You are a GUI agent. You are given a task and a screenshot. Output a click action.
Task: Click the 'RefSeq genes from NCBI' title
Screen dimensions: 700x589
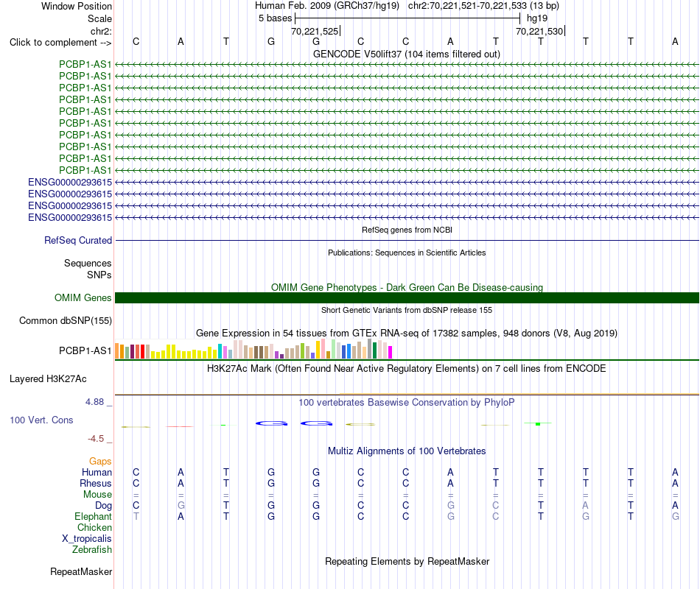pos(407,230)
